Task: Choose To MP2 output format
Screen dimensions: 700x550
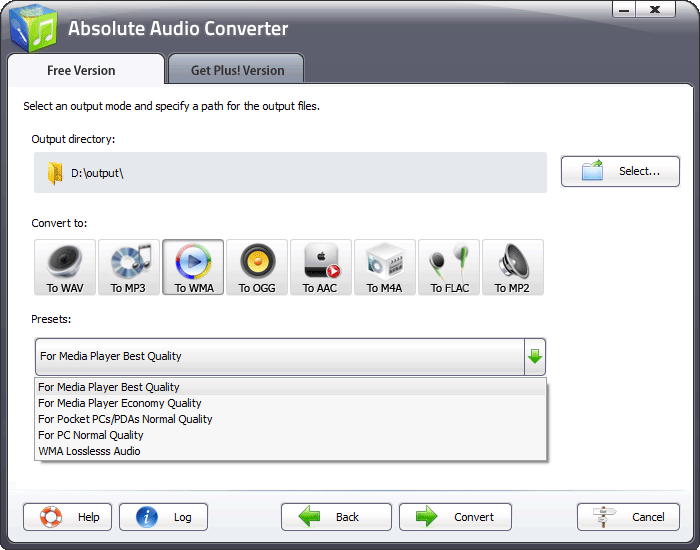Action: click(x=513, y=267)
